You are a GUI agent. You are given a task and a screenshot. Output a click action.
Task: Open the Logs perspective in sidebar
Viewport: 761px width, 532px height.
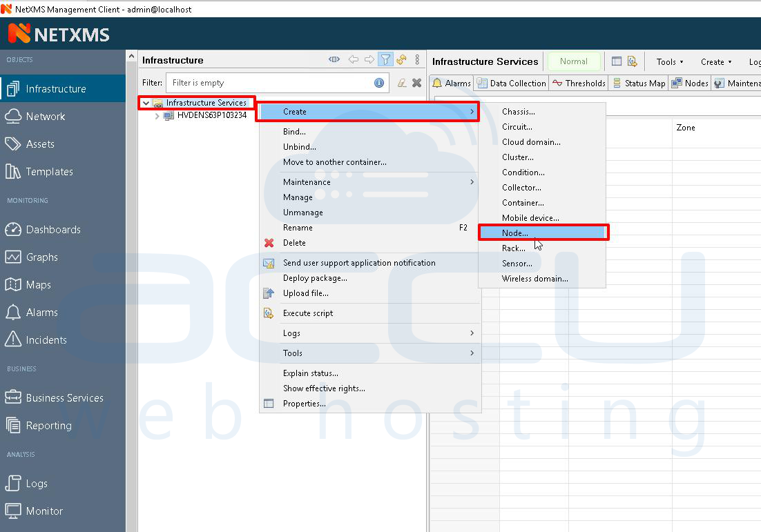63,484
